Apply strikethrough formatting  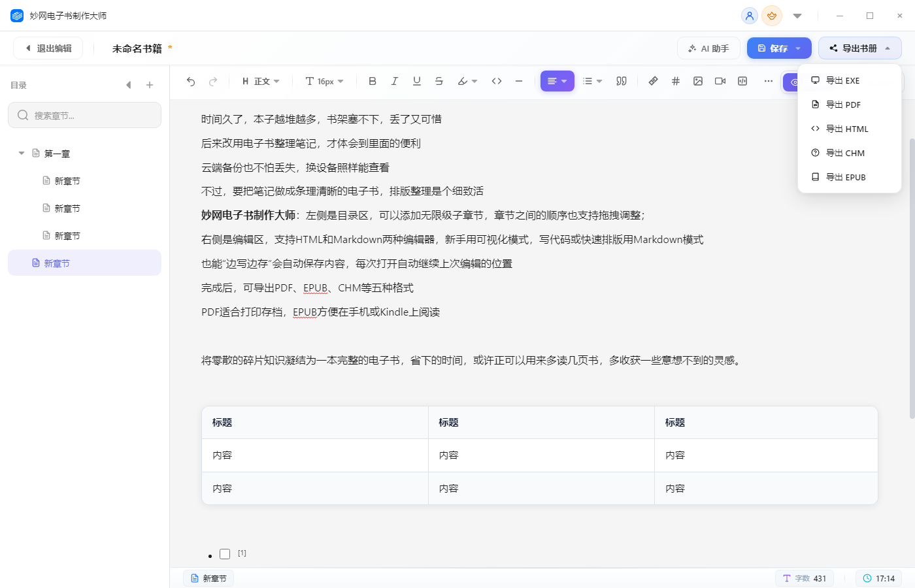[439, 81]
